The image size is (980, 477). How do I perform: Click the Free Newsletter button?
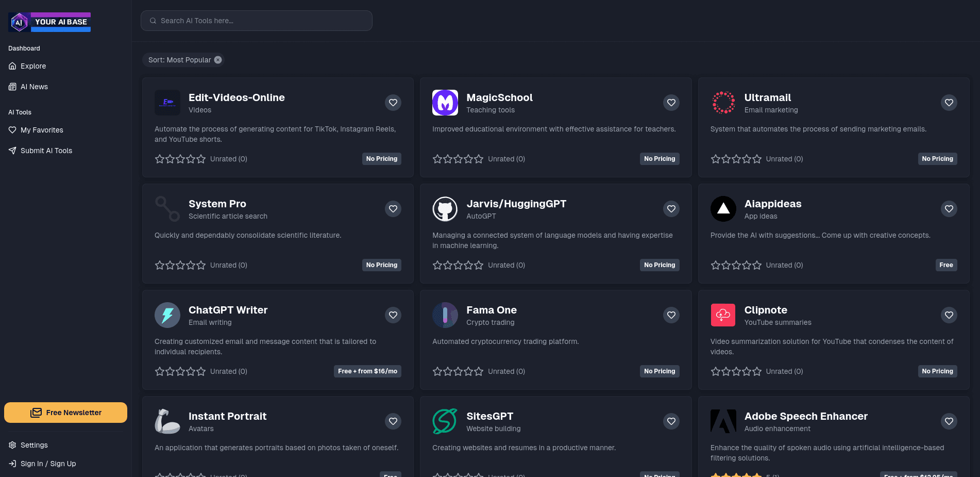(x=65, y=413)
